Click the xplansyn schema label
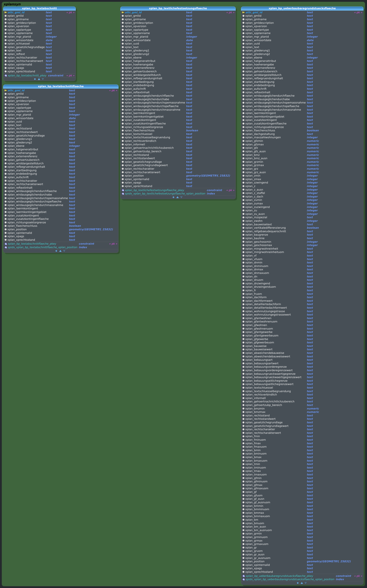Image resolution: width=367 pixels, height=588 pixels. coord(12,4)
